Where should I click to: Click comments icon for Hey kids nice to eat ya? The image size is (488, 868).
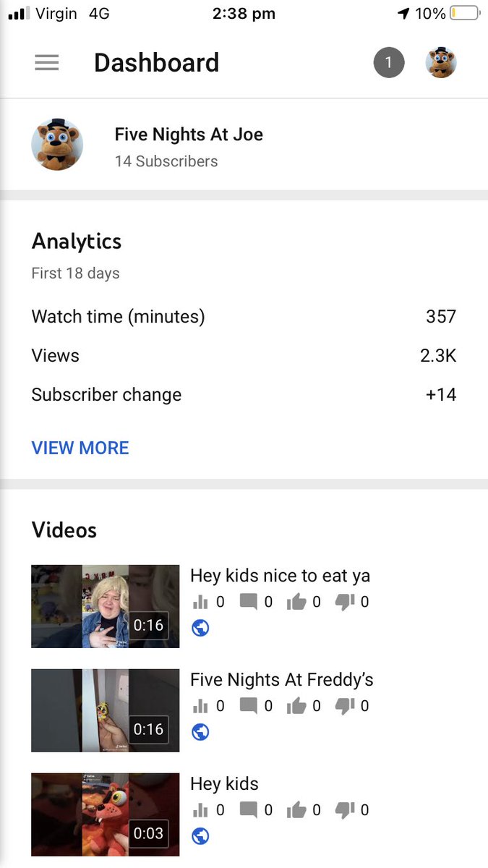[x=248, y=602]
